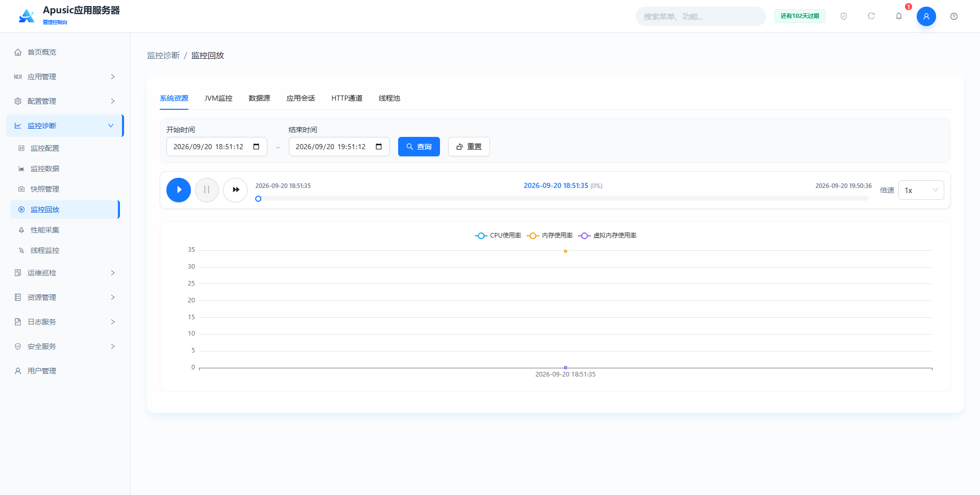Expand the 日志服务 menu
Viewport: 980px width, 495px height.
[x=65, y=322]
